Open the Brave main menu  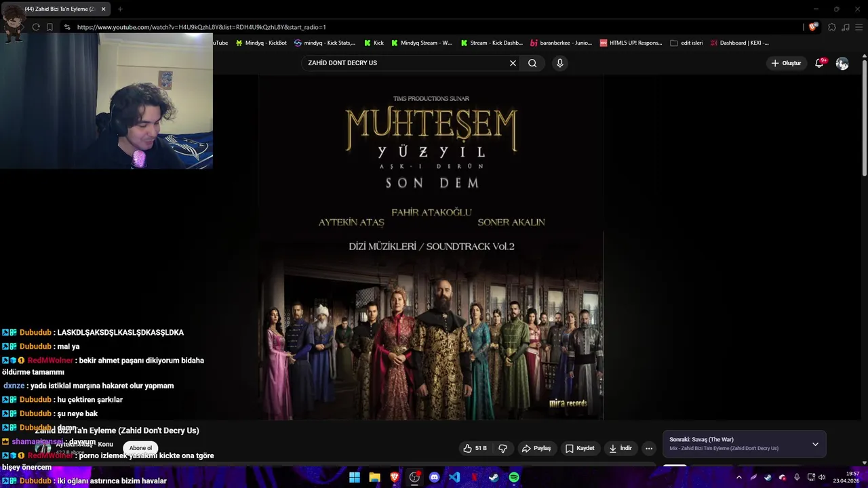coord(859,27)
